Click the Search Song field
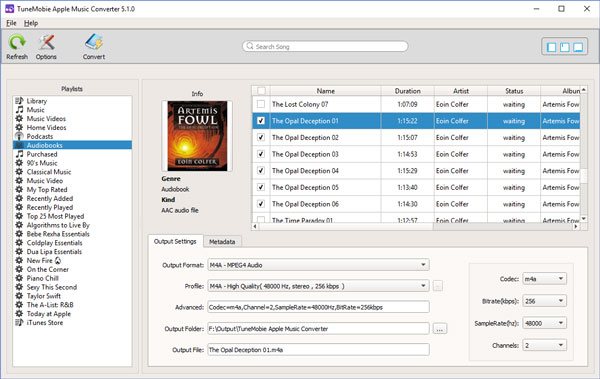Image resolution: width=600 pixels, height=379 pixels. [325, 46]
